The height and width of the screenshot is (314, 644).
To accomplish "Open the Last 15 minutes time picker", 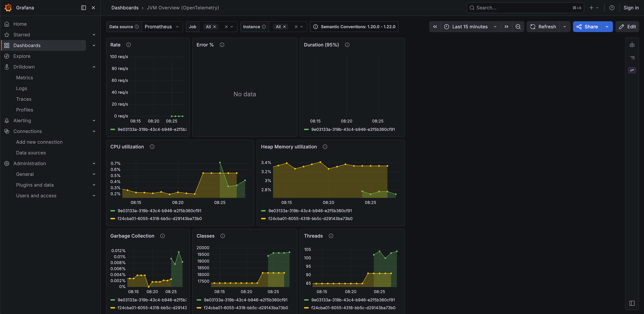I will tap(470, 27).
